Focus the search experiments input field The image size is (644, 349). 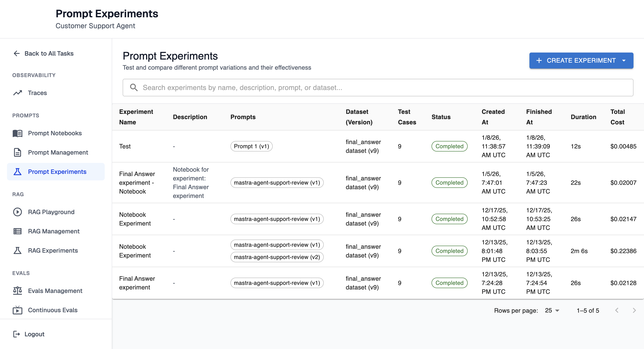[377, 88]
